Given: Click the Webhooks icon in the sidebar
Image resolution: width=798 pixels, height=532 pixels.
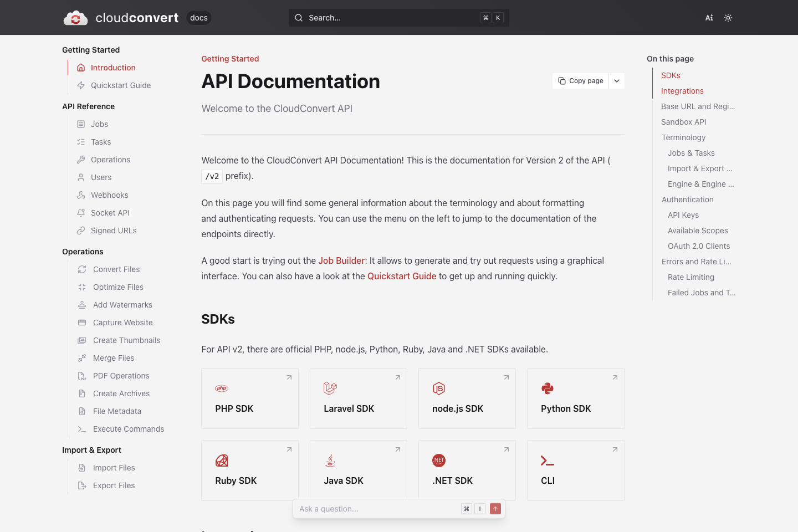Looking at the screenshot, I should 80,195.
